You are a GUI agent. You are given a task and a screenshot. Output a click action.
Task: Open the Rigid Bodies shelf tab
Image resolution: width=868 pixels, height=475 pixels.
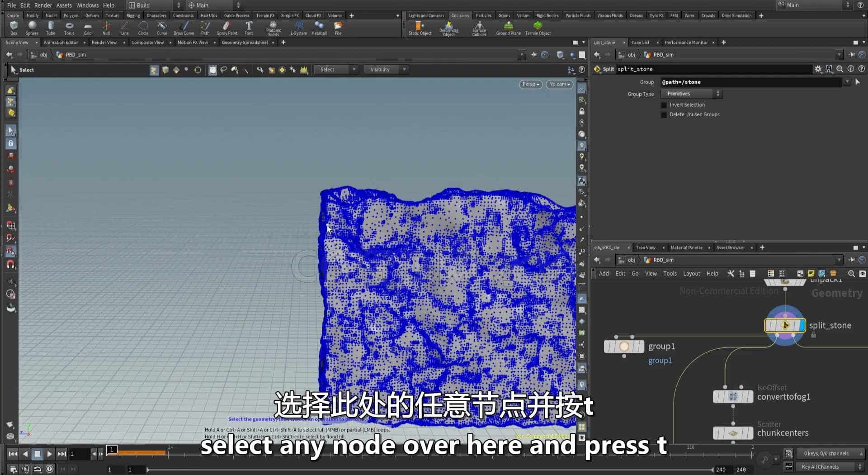click(547, 15)
